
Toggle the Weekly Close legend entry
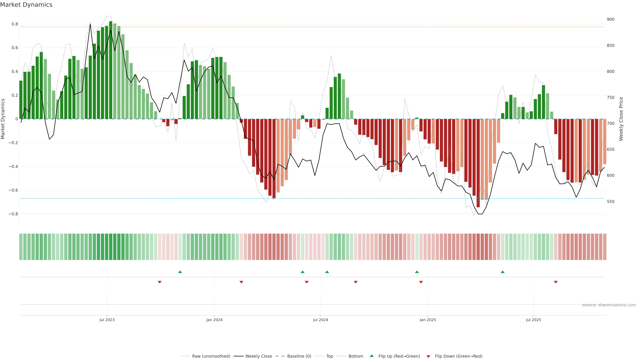click(x=258, y=356)
